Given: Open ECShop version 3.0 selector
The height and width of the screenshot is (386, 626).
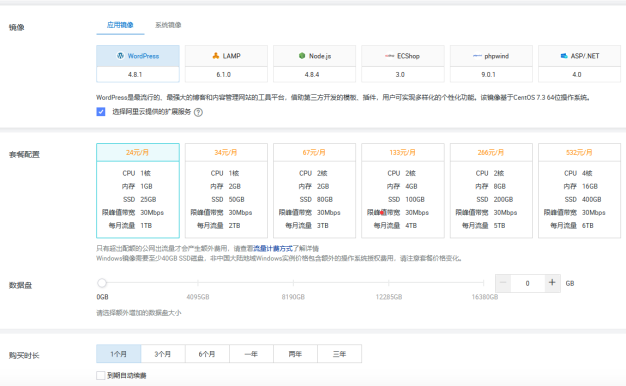Looking at the screenshot, I should pos(403,75).
